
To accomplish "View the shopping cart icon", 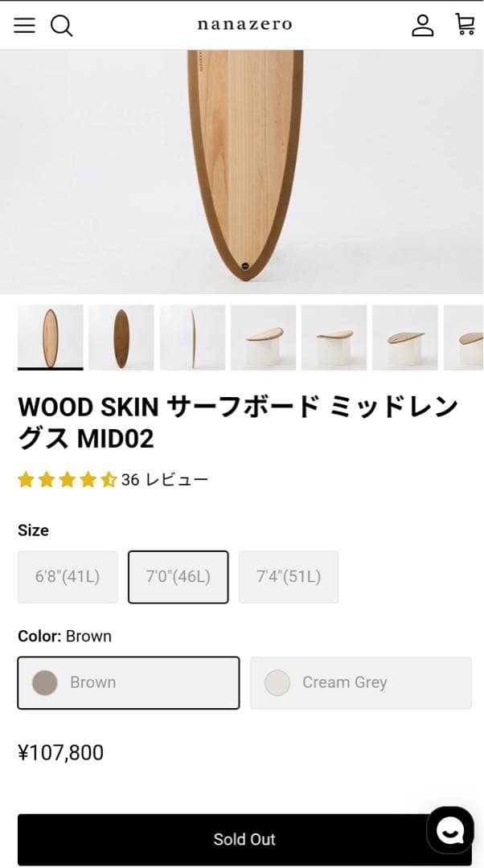I will (463, 26).
